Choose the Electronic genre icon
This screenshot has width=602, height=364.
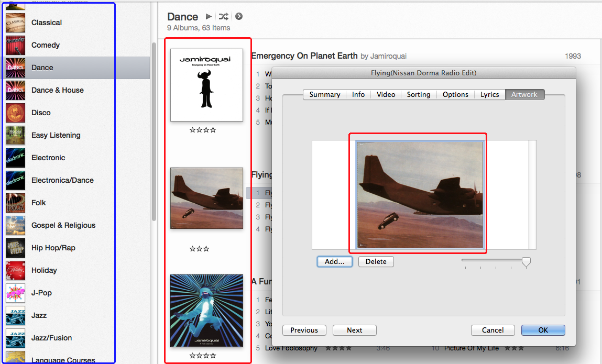coord(15,158)
